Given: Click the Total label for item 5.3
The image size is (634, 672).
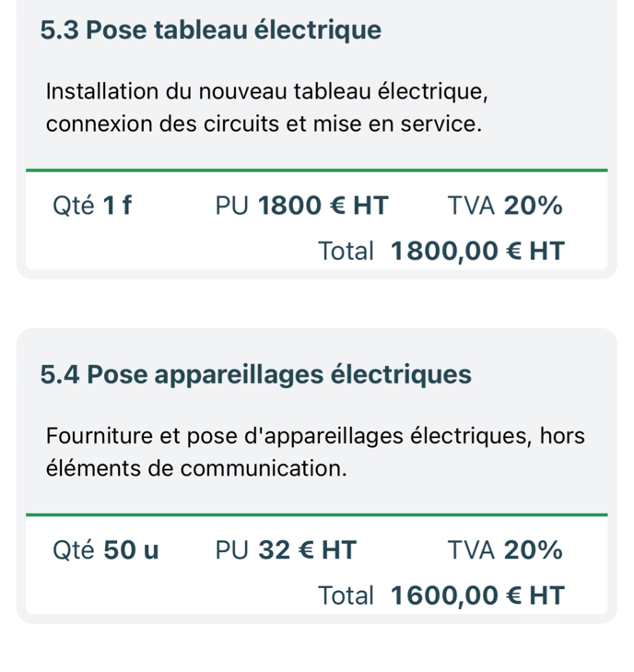Looking at the screenshot, I should pyautogui.click(x=346, y=251).
